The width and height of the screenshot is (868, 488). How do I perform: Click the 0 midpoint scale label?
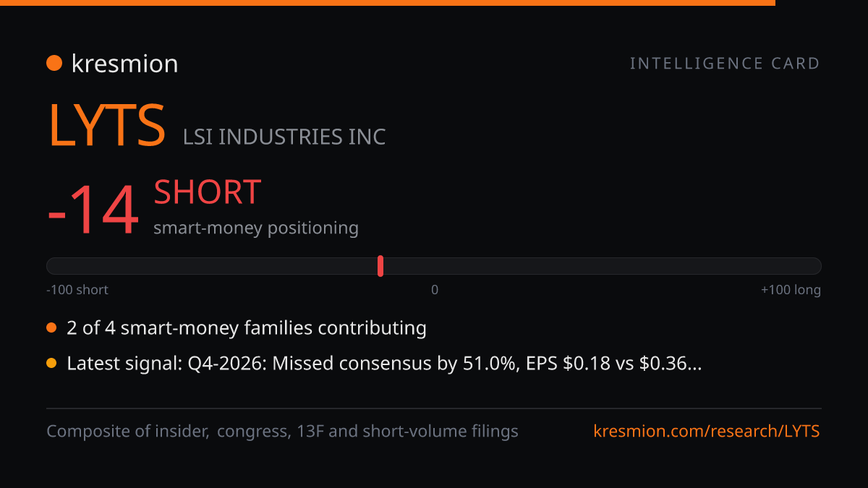[435, 290]
